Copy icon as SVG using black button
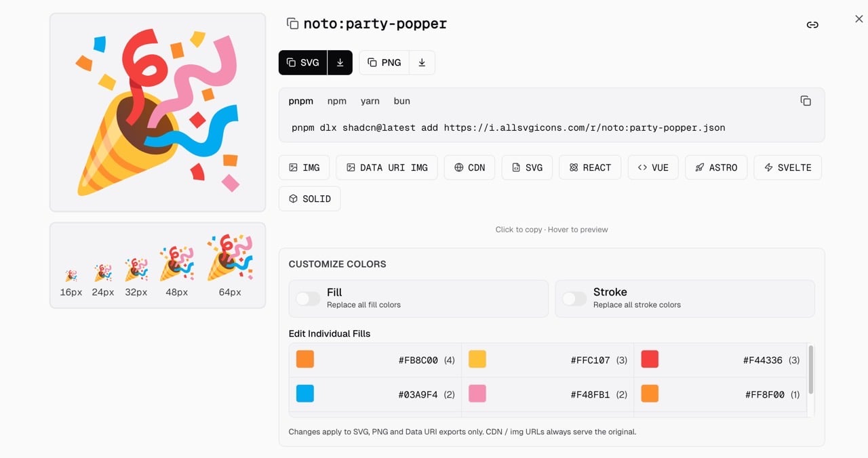868x458 pixels. (x=302, y=62)
